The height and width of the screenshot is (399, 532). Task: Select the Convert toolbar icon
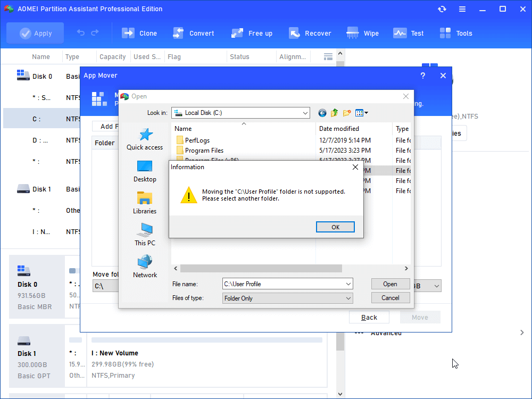(193, 32)
